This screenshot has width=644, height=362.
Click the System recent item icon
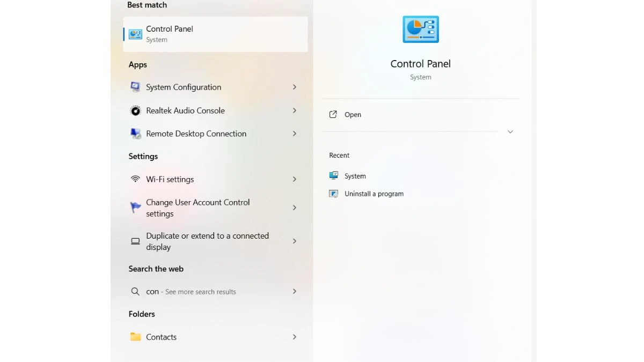click(333, 175)
